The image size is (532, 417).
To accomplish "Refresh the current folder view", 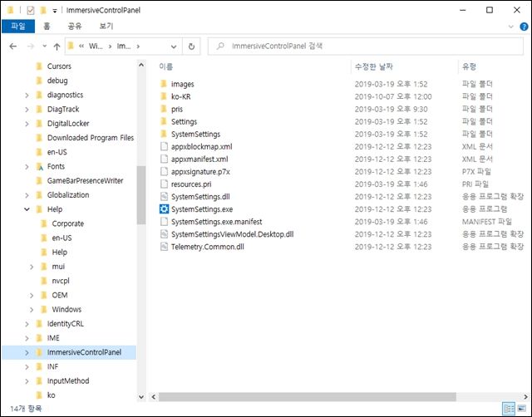I will [191, 47].
